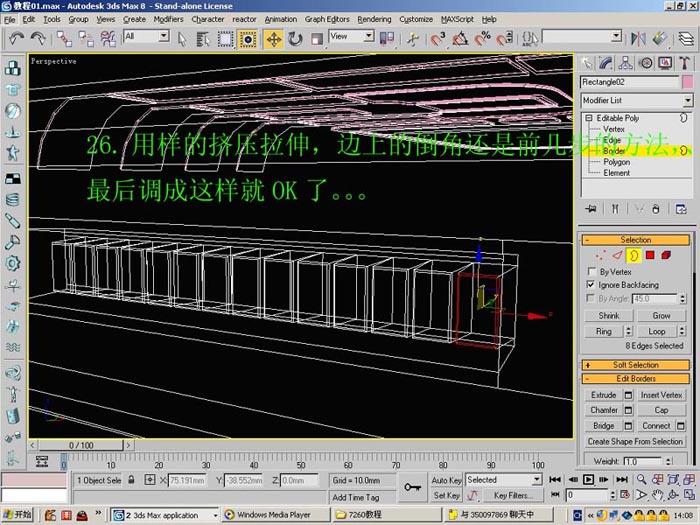Uncheck Ignore Backfacing
Screen dimensions: 700x525
[x=591, y=285]
